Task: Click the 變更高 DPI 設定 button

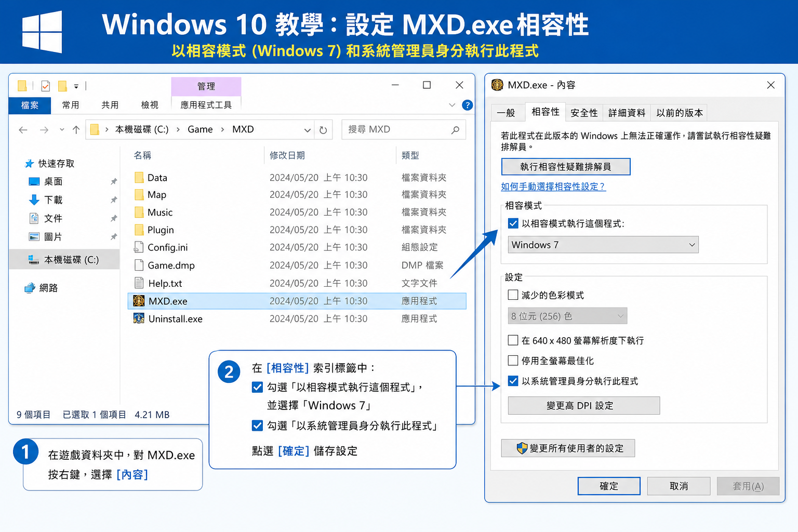Action: coord(584,406)
